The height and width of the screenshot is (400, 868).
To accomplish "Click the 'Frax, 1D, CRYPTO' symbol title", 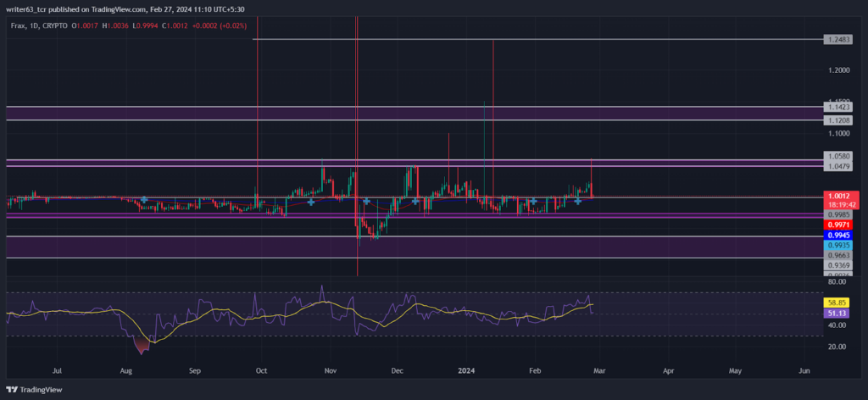I will tap(39, 25).
